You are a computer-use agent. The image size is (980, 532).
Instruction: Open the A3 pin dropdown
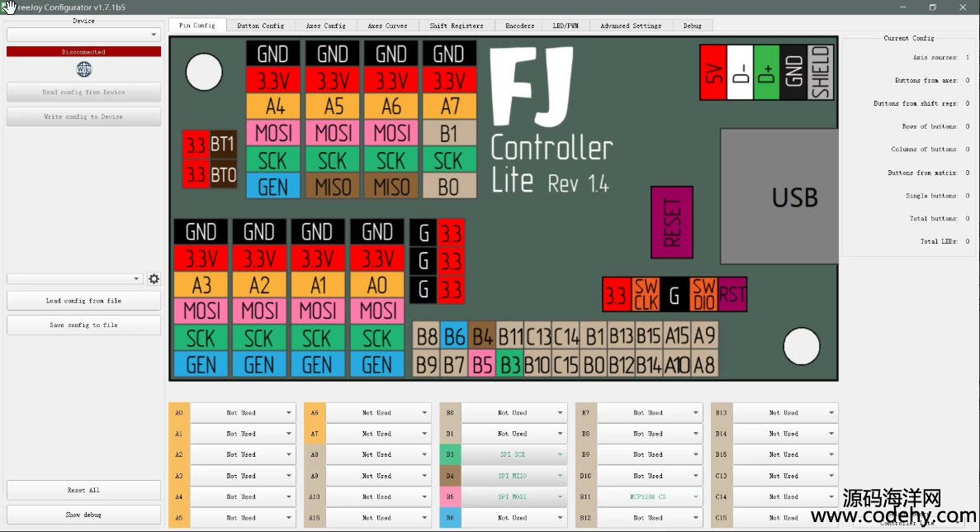pos(242,476)
